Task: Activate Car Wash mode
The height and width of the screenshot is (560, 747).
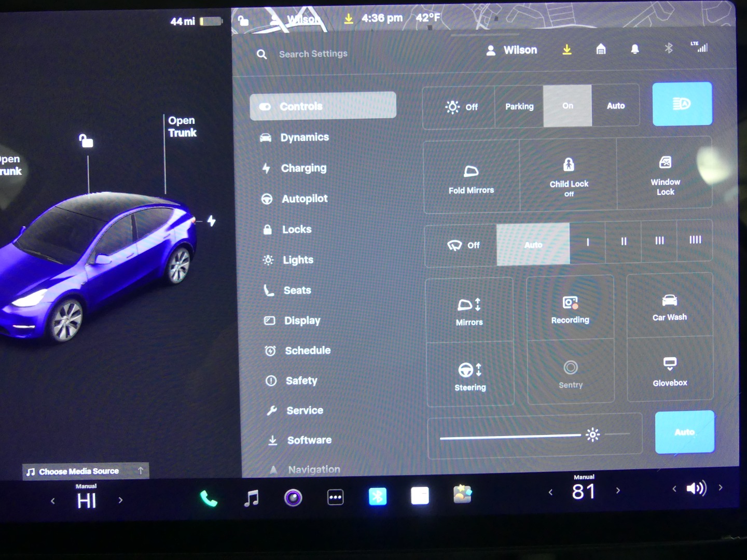Action: [x=669, y=307]
